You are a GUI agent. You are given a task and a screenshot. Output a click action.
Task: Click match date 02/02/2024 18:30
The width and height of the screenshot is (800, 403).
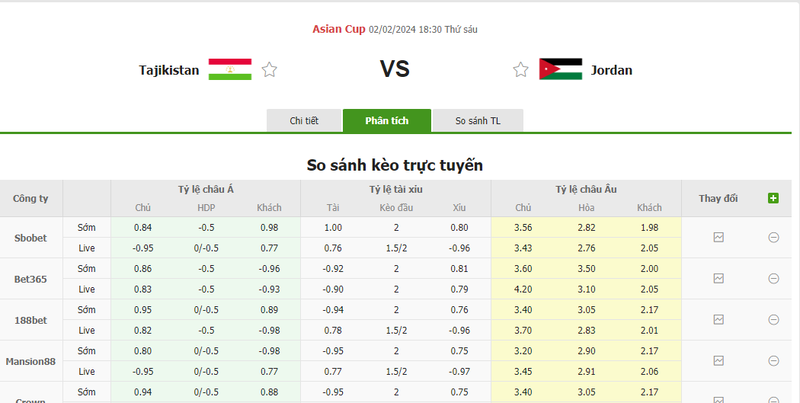tap(405, 30)
